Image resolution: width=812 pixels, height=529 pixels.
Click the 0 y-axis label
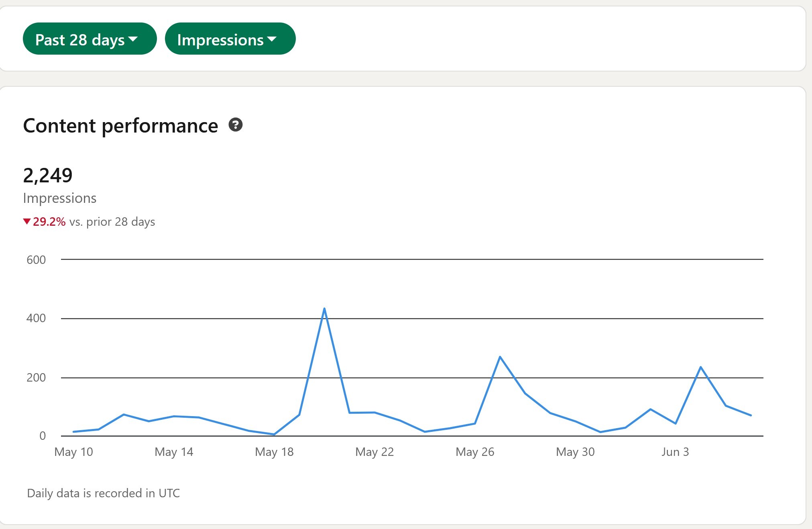(43, 436)
